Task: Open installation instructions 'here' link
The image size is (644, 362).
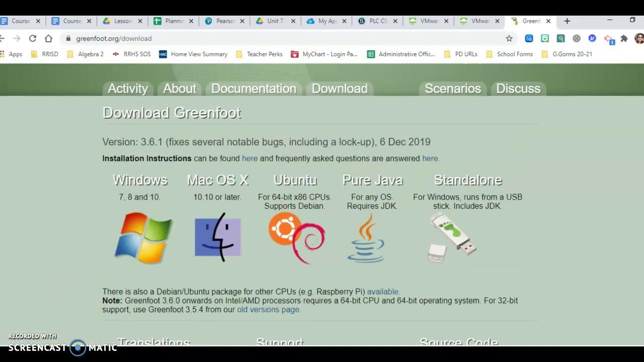Action: (x=250, y=158)
